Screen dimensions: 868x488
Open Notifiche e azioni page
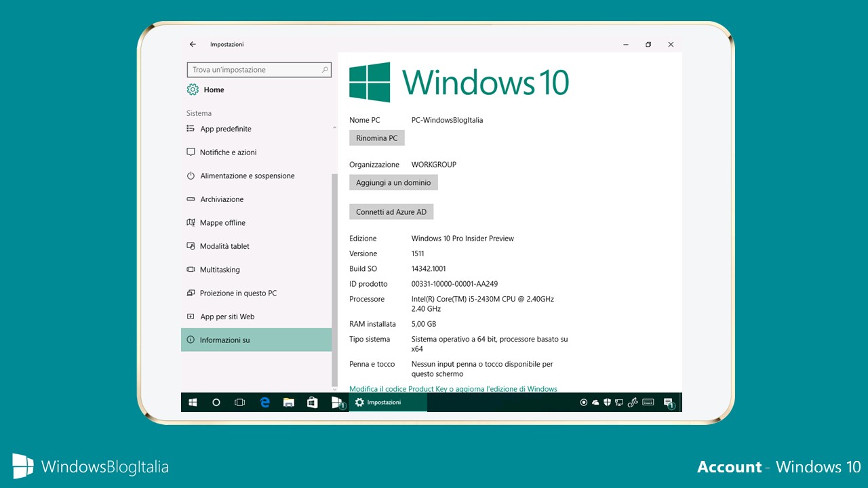click(x=256, y=152)
